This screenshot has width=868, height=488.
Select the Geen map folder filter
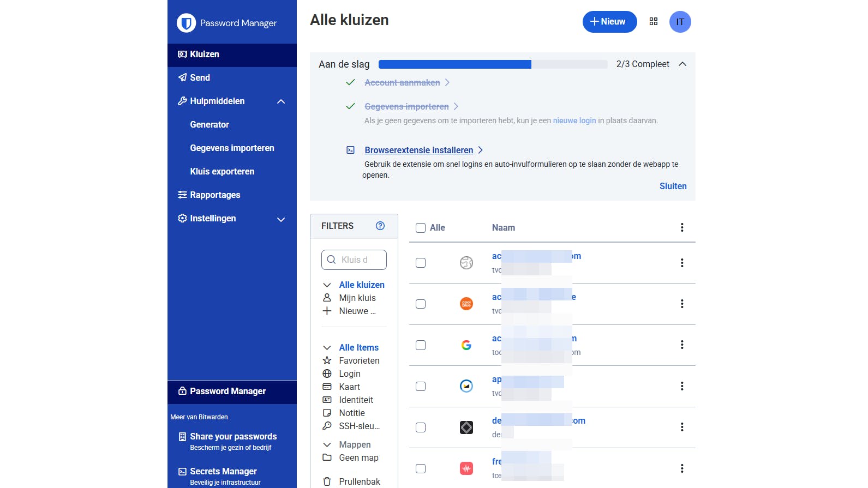(x=358, y=457)
